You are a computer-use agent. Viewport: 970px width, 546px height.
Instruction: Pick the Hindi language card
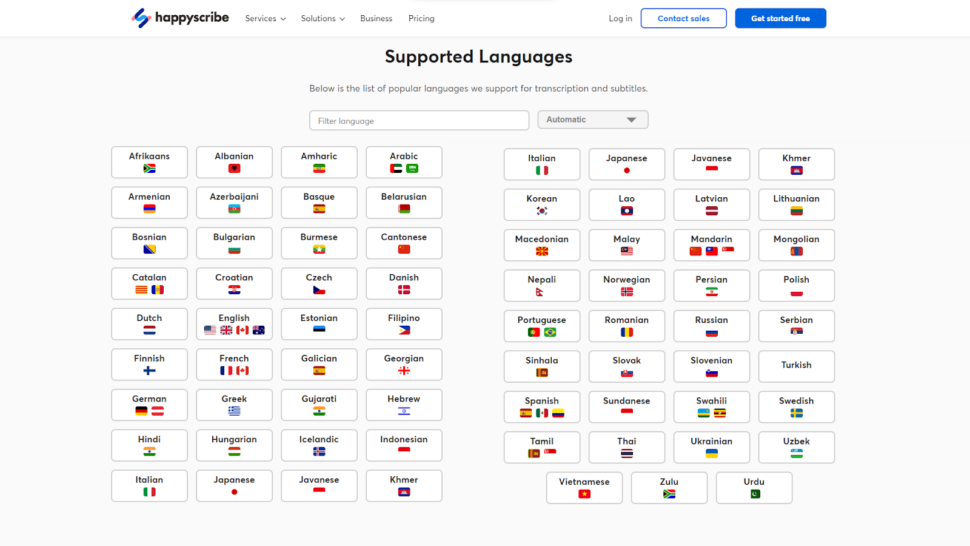tap(149, 445)
